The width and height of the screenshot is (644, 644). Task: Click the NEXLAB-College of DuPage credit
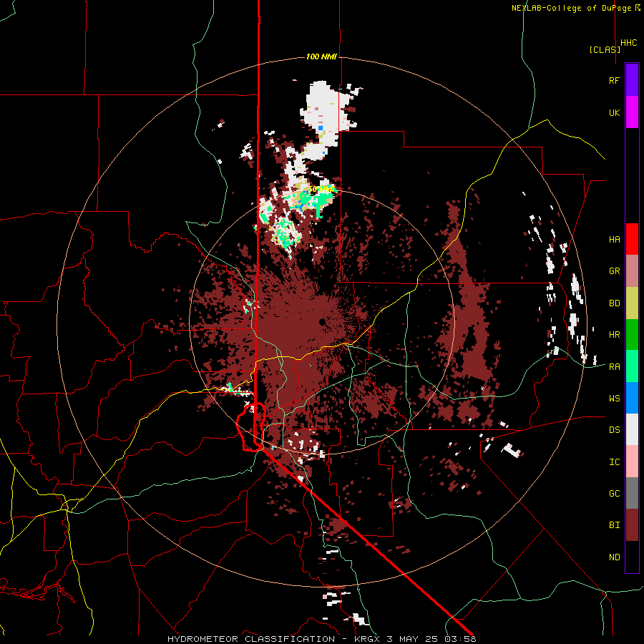(575, 8)
